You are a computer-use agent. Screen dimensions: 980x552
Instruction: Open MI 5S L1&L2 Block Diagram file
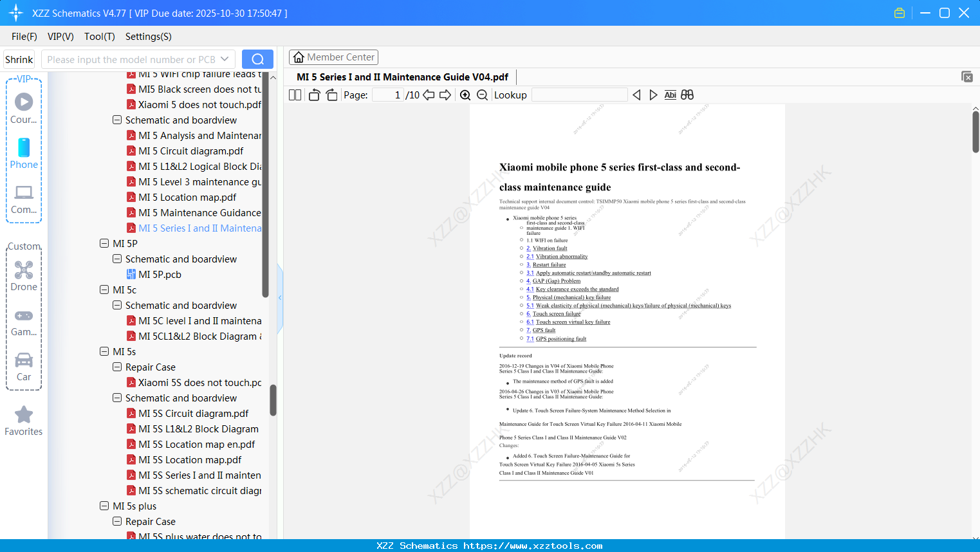tap(192, 429)
